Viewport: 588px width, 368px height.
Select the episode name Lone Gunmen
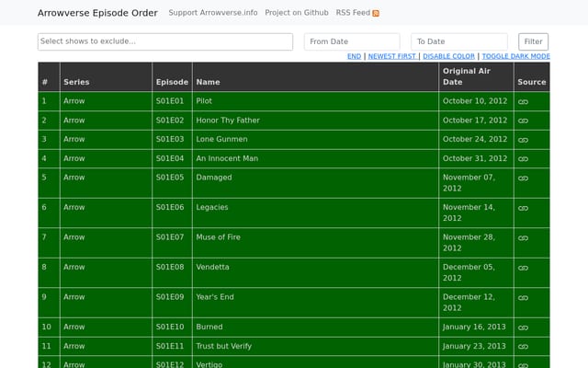(x=221, y=139)
